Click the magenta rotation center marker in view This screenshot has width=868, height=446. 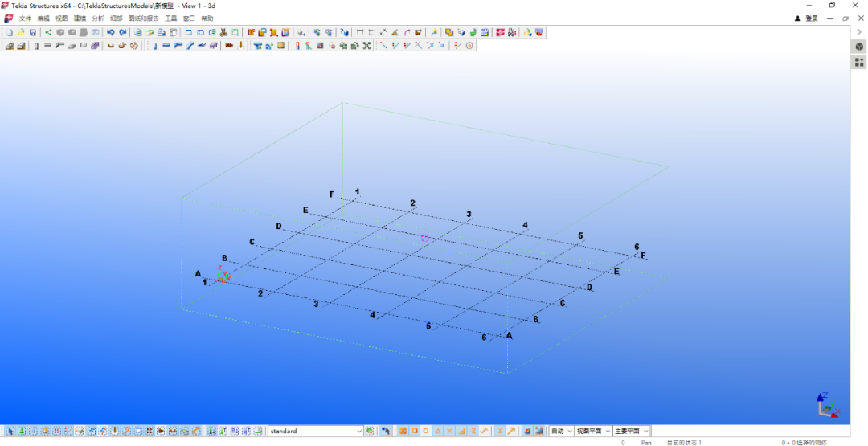pyautogui.click(x=424, y=239)
